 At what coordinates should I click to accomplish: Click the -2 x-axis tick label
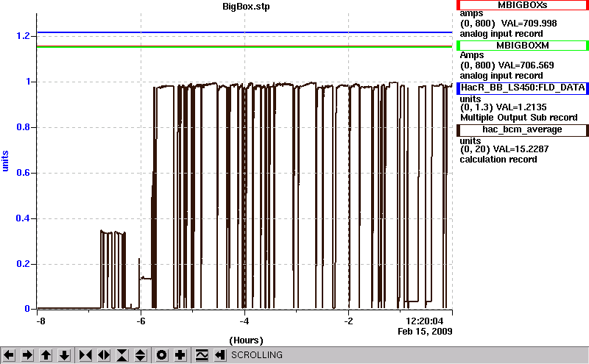pyautogui.click(x=348, y=321)
